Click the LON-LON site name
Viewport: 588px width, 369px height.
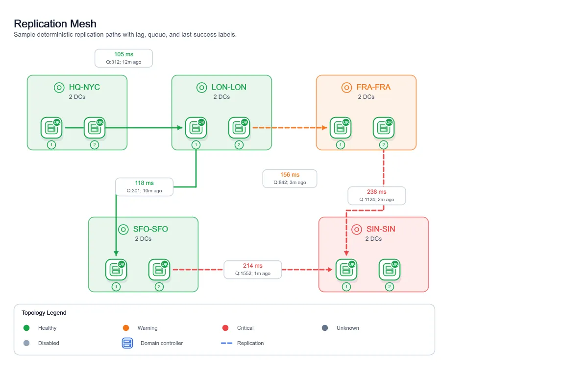(x=229, y=88)
